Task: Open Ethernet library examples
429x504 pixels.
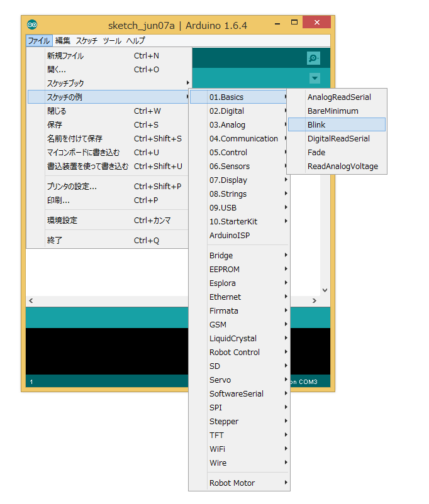Action: point(240,297)
